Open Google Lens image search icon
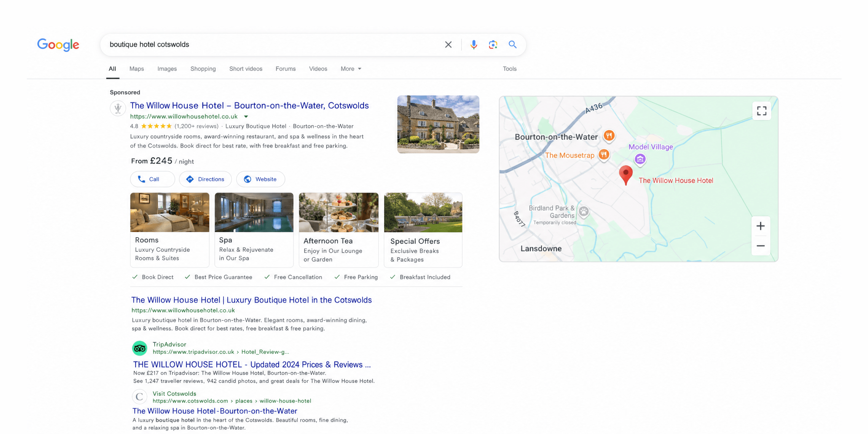Screen dimensions: 868x434 point(493,44)
